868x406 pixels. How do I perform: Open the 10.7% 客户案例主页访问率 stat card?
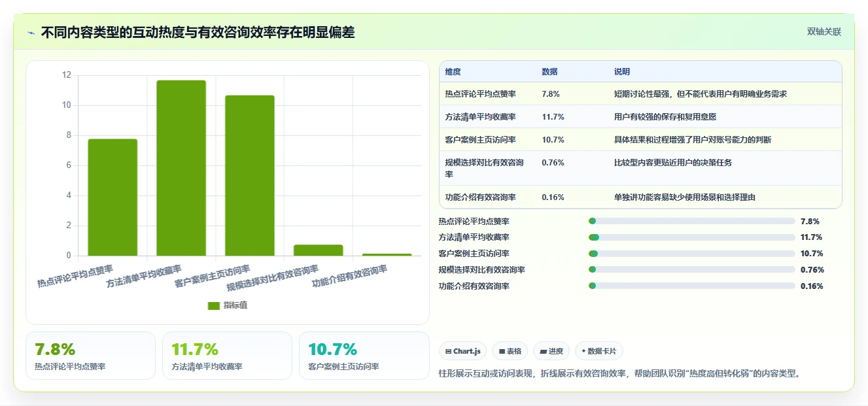click(x=364, y=356)
